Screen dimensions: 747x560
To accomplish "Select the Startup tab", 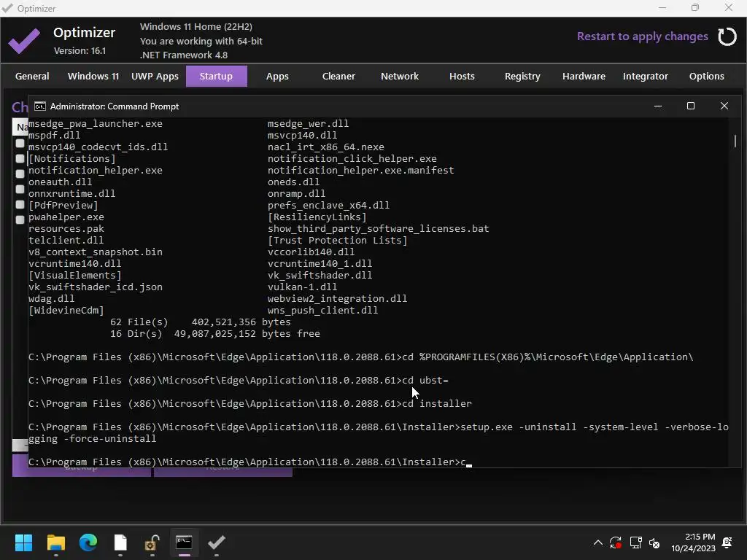I will pyautogui.click(x=216, y=76).
